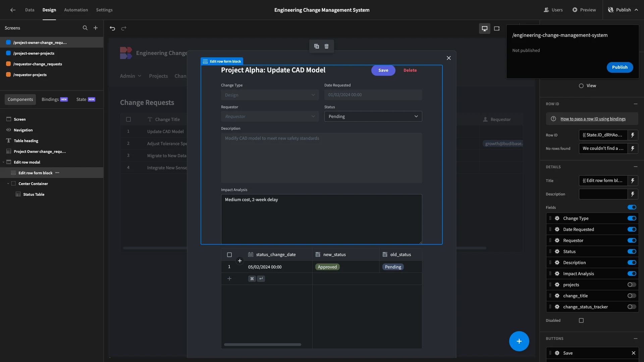Switch to tablet preview icon
The width and height of the screenshot is (644, 362).
497,28
